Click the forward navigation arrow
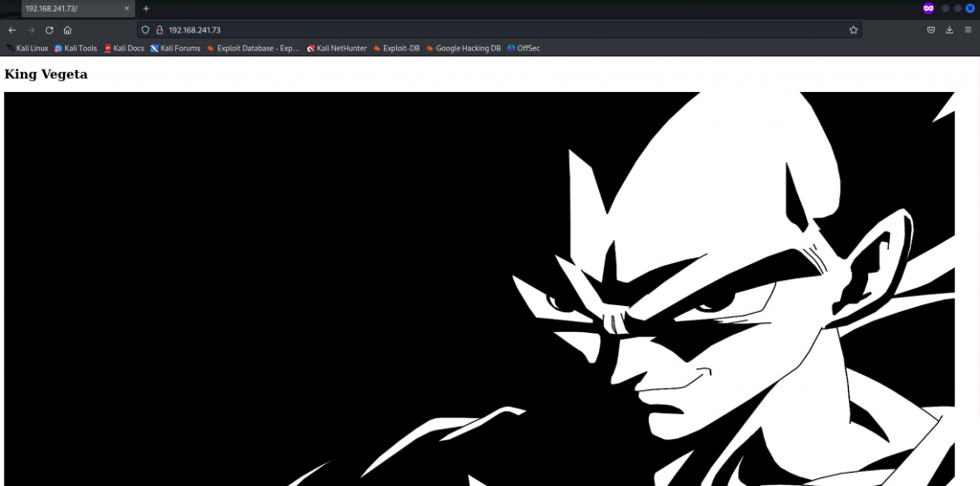The width and height of the screenshot is (980, 486). [x=31, y=30]
